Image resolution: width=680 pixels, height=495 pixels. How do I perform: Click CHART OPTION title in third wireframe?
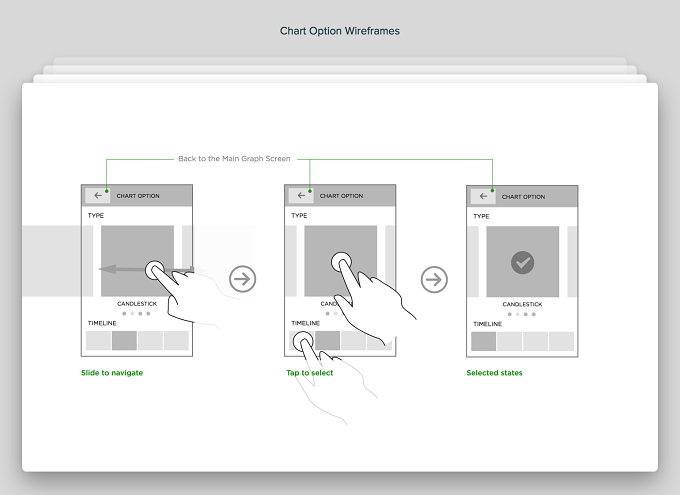point(523,197)
